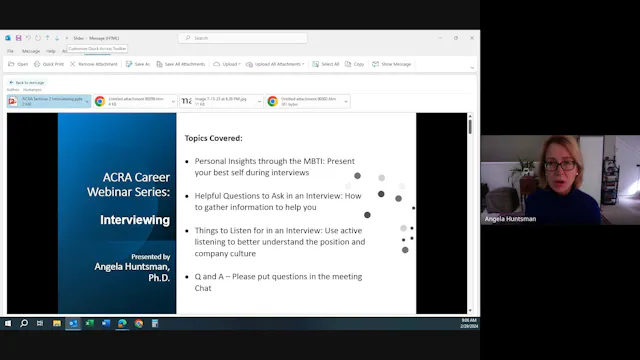Click the Outlook app icon in the title bar
The height and width of the screenshot is (360, 640).
[x=8, y=38]
